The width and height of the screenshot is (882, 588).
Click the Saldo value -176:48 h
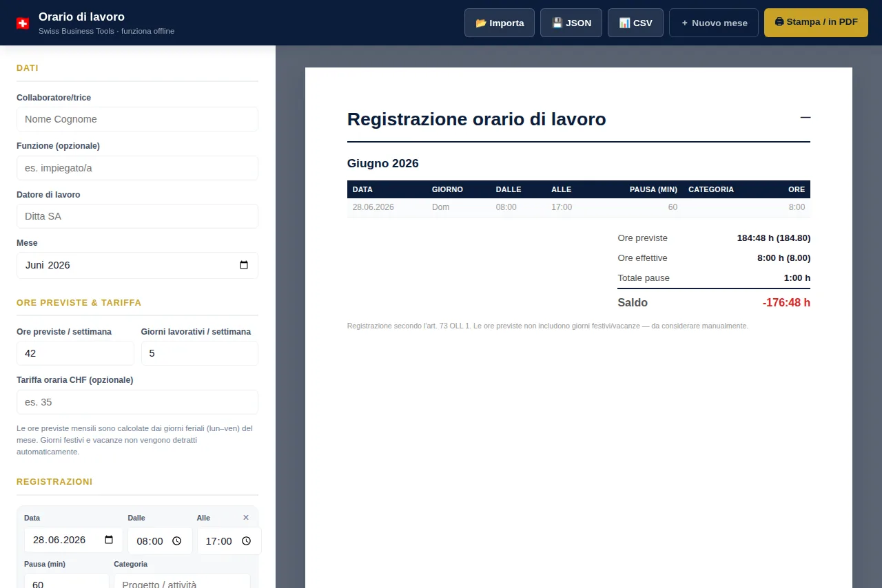tap(786, 303)
